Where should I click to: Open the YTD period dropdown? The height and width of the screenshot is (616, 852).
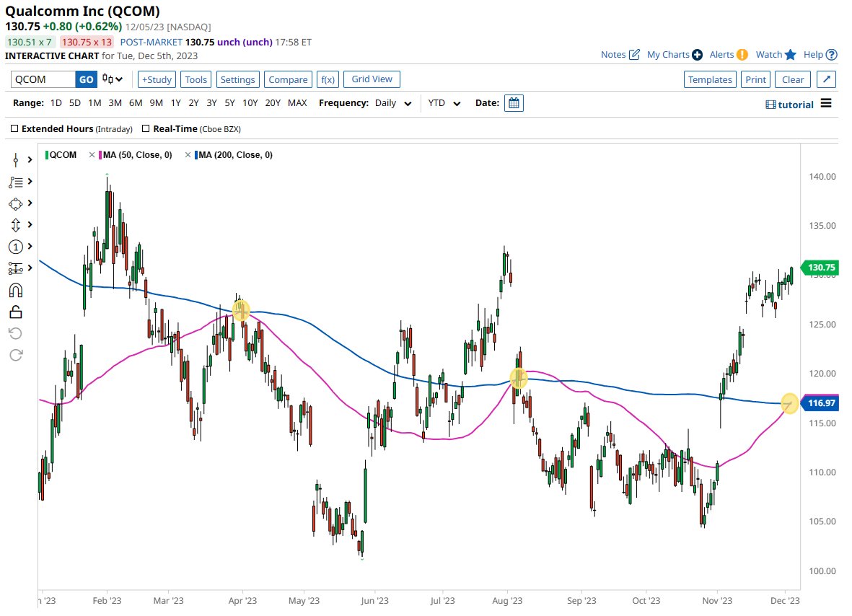[x=444, y=103]
